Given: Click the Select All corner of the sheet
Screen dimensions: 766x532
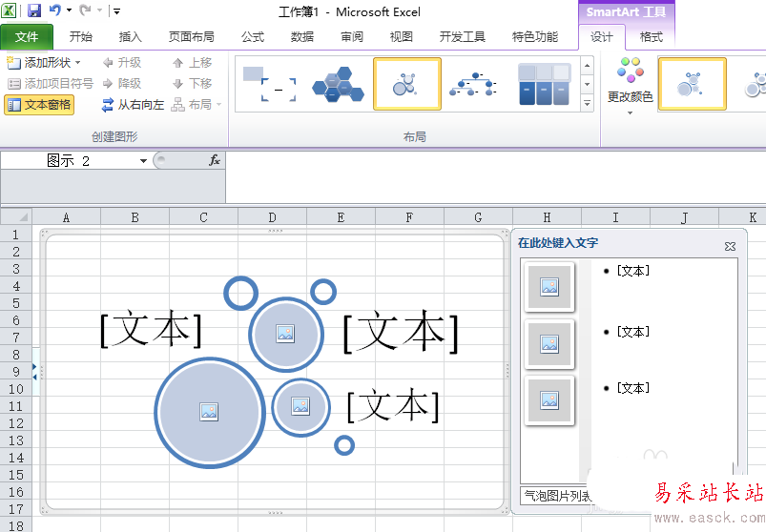Looking at the screenshot, I should [x=16, y=216].
